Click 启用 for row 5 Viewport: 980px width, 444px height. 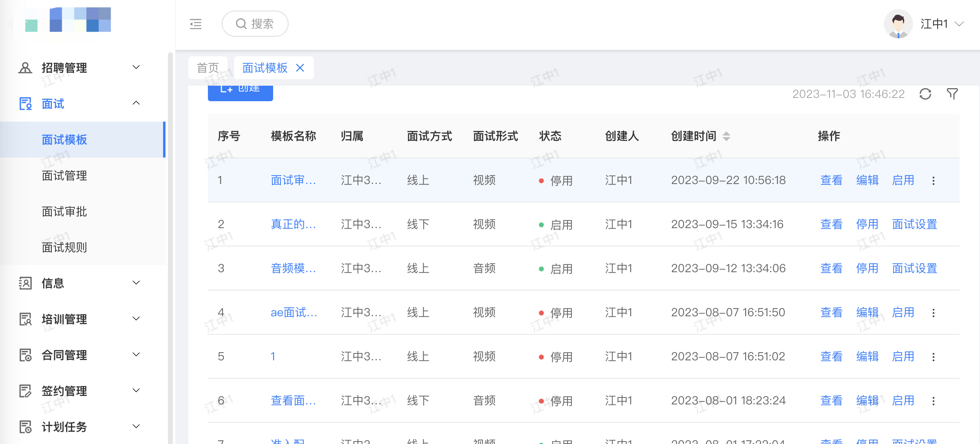pyautogui.click(x=903, y=356)
